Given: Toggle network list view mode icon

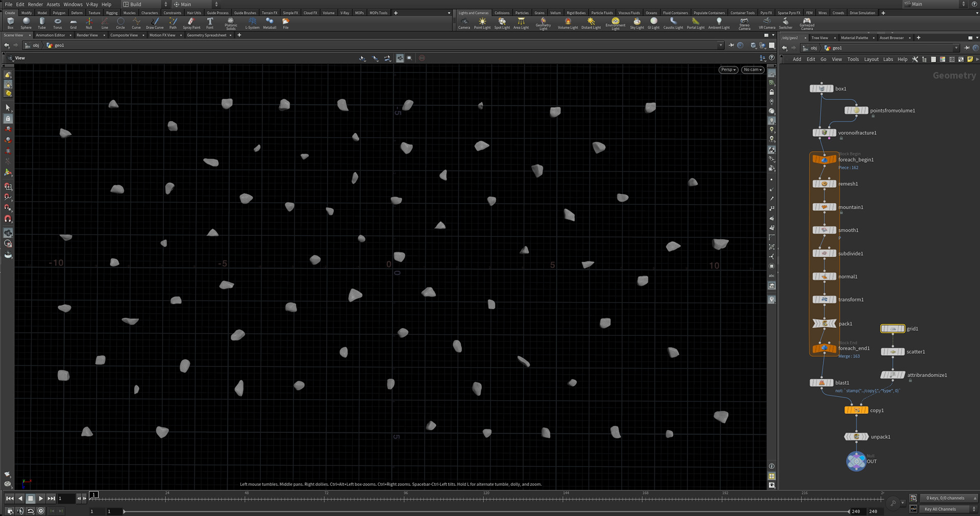Looking at the screenshot, I should (x=934, y=59).
